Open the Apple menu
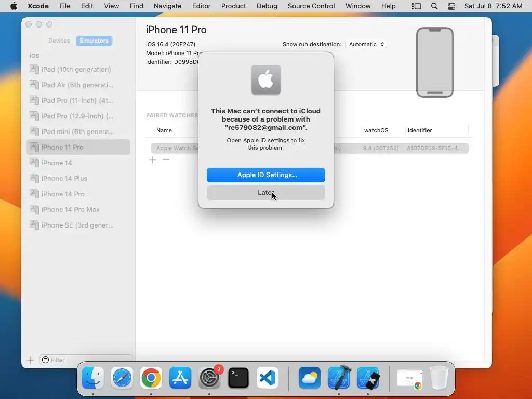 pos(14,6)
